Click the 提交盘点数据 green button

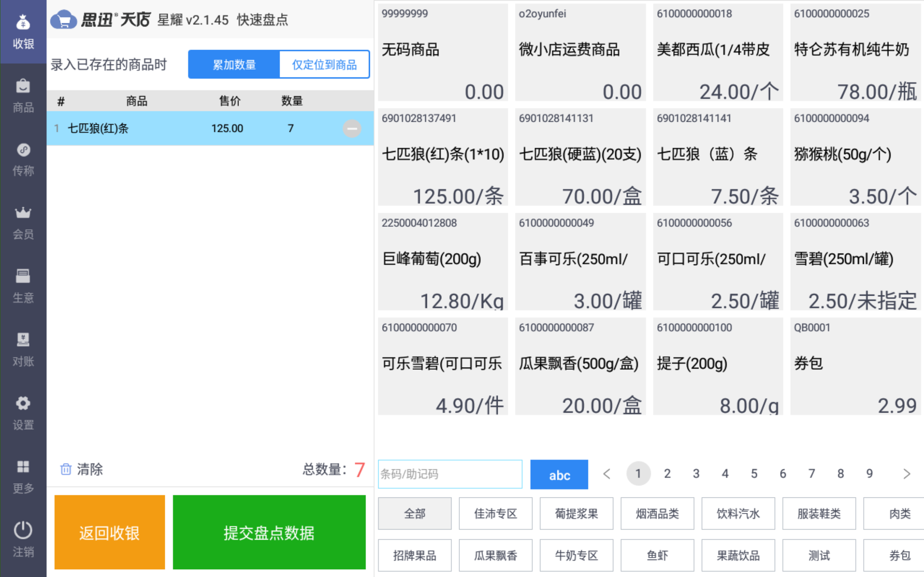(x=269, y=532)
